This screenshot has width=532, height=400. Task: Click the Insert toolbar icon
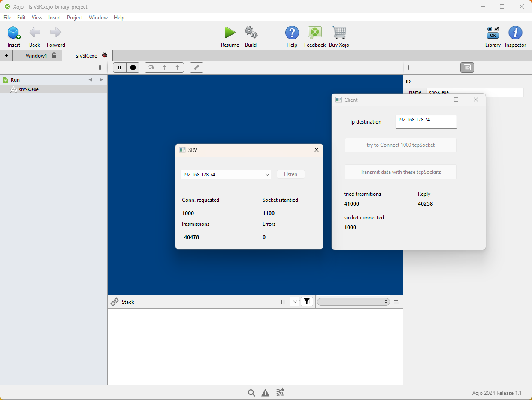coord(14,33)
